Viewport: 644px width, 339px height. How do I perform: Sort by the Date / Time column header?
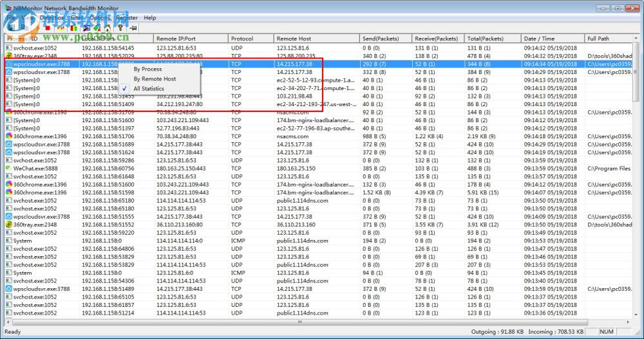point(553,39)
